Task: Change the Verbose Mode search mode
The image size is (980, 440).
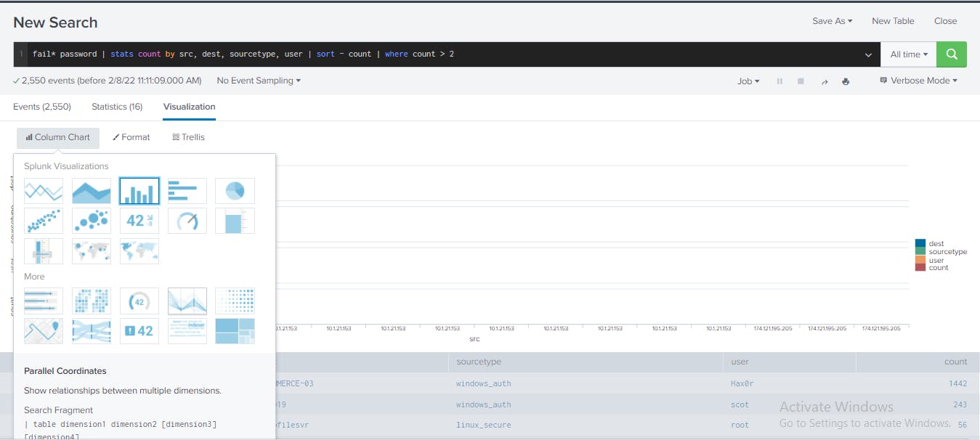Action: [x=918, y=81]
